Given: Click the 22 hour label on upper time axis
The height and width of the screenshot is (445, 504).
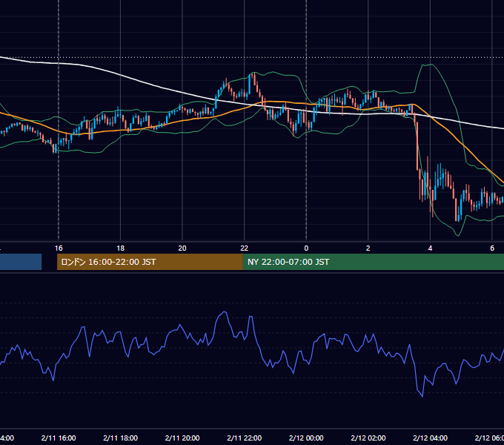Looking at the screenshot, I should tap(245, 248).
